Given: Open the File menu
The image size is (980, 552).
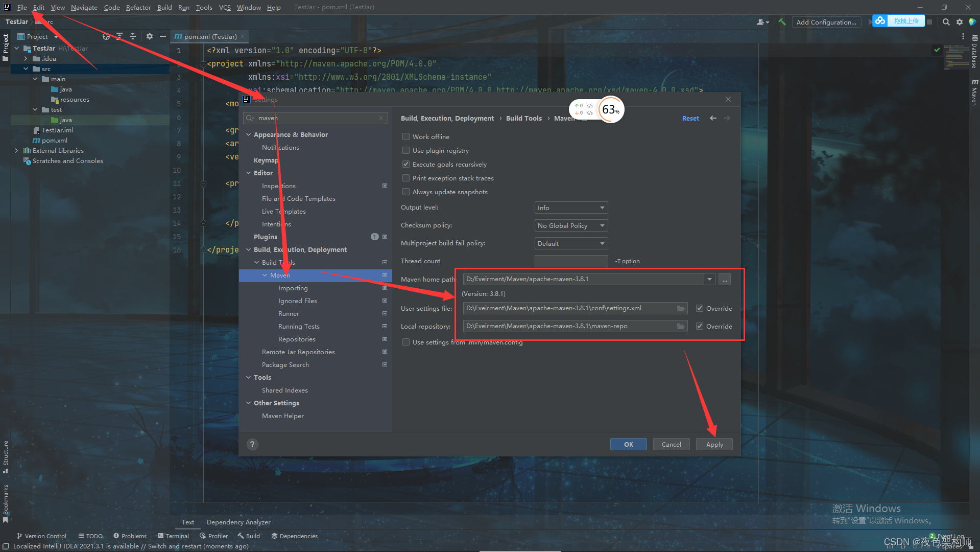Looking at the screenshot, I should 22,7.
